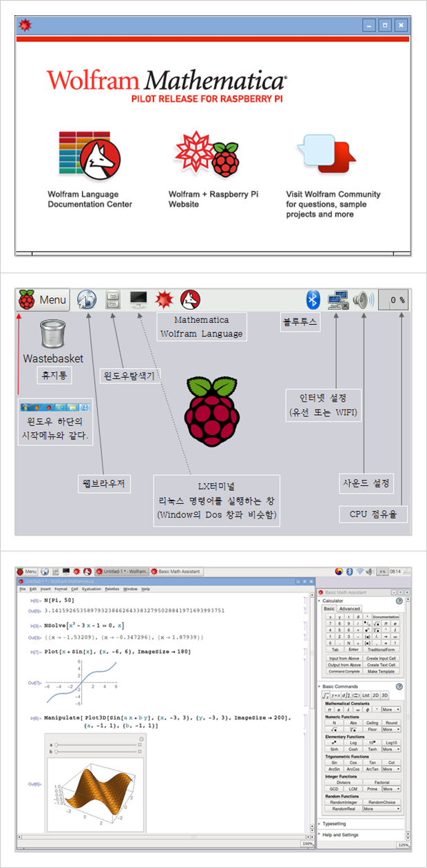Screen dimensions: 427x868
Task: Click the Input from Above button
Action: 344,658
